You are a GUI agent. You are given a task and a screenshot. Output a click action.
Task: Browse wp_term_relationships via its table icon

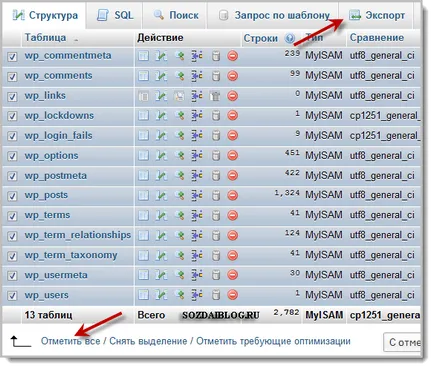tap(143, 235)
